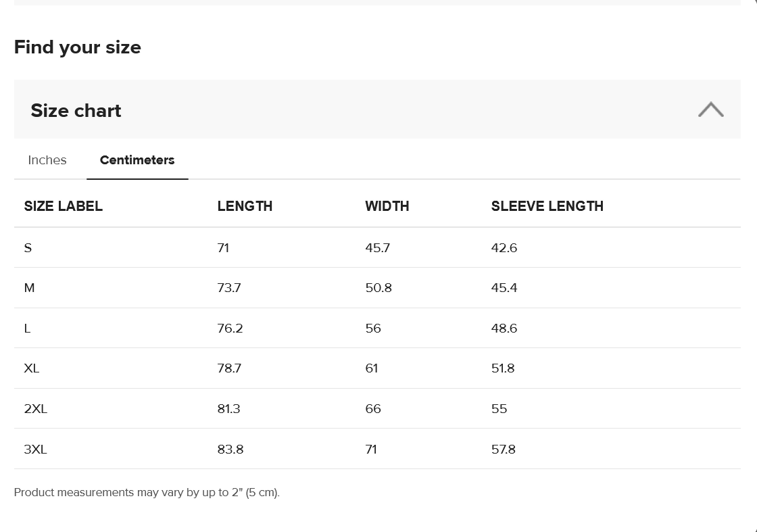Click the Find your size heading
This screenshot has width=757, height=532.
pyautogui.click(x=78, y=47)
